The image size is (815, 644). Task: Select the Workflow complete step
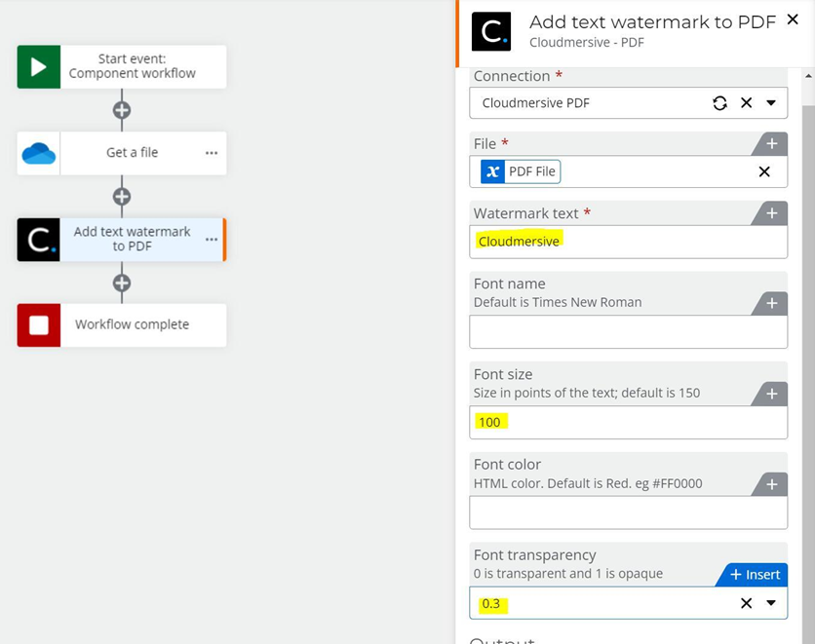(x=122, y=325)
